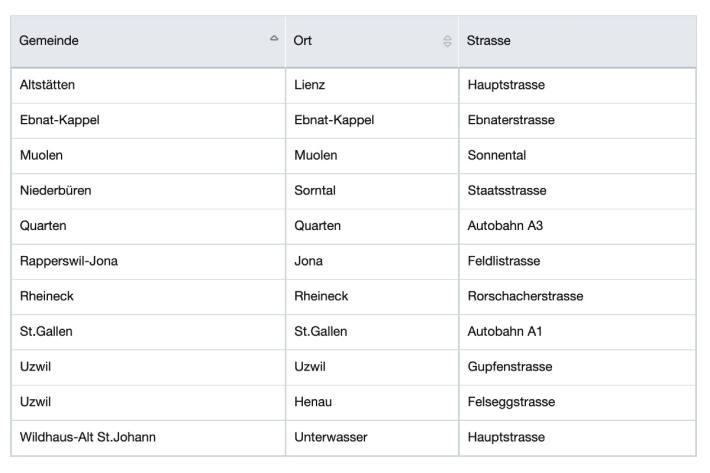The height and width of the screenshot is (473, 710).
Task: Select the Sorntal Ort cell
Action: point(372,191)
